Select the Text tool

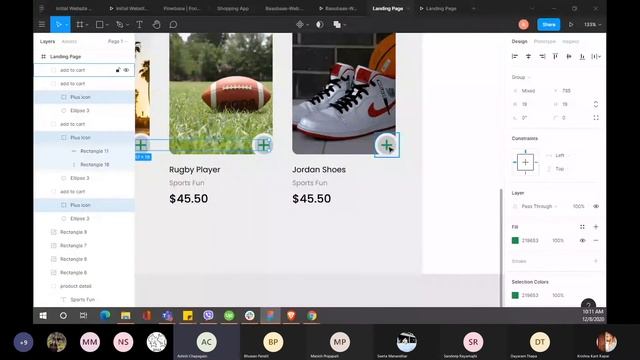coord(139,24)
